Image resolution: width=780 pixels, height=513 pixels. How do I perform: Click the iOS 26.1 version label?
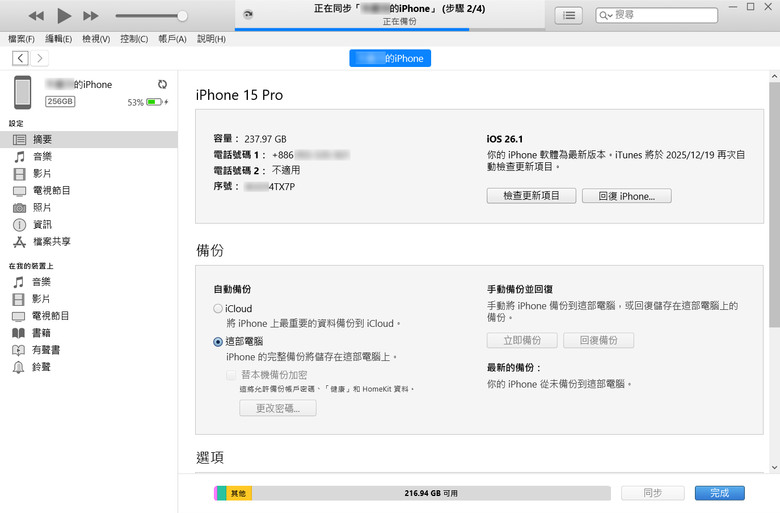(x=504, y=139)
